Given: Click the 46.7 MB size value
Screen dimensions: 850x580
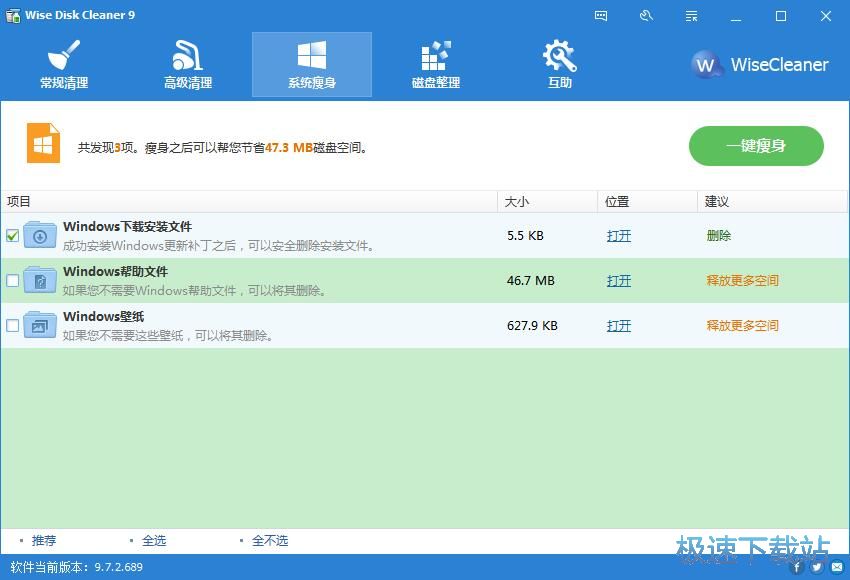Looking at the screenshot, I should click(x=531, y=281).
